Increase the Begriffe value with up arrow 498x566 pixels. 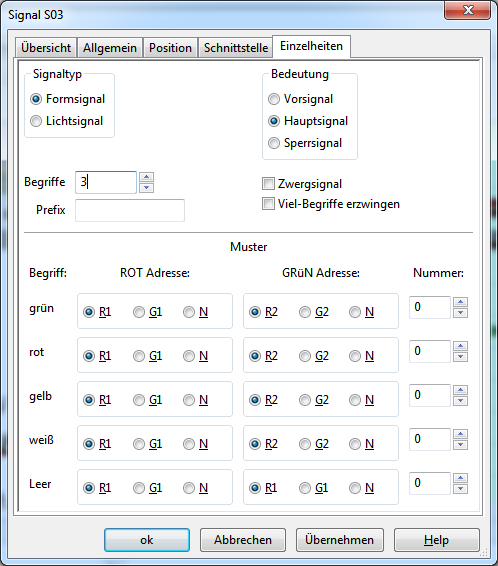pos(147,177)
